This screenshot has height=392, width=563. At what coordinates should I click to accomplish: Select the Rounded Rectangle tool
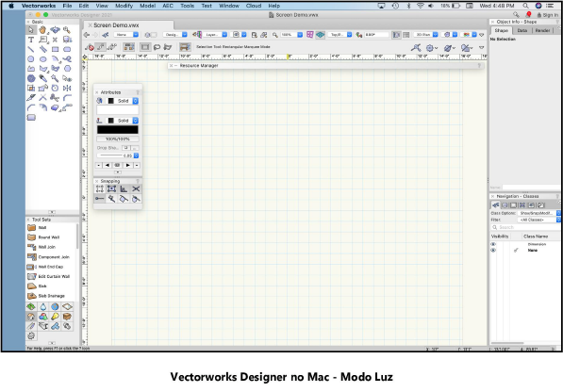pos(67,49)
